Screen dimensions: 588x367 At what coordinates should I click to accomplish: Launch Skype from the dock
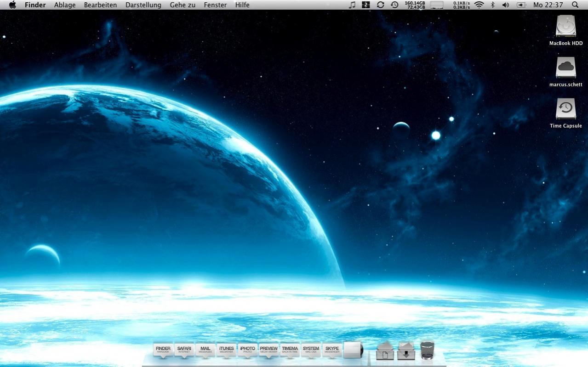pos(332,350)
